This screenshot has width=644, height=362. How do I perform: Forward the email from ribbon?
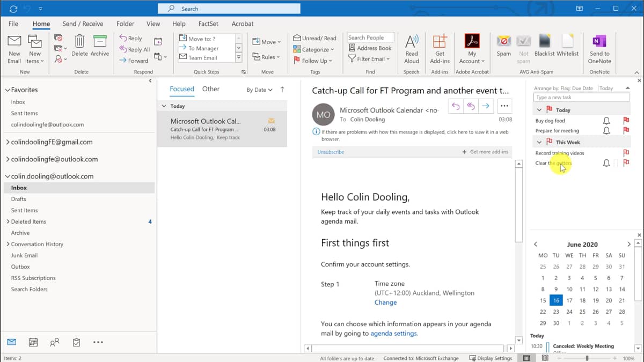pos(134,61)
